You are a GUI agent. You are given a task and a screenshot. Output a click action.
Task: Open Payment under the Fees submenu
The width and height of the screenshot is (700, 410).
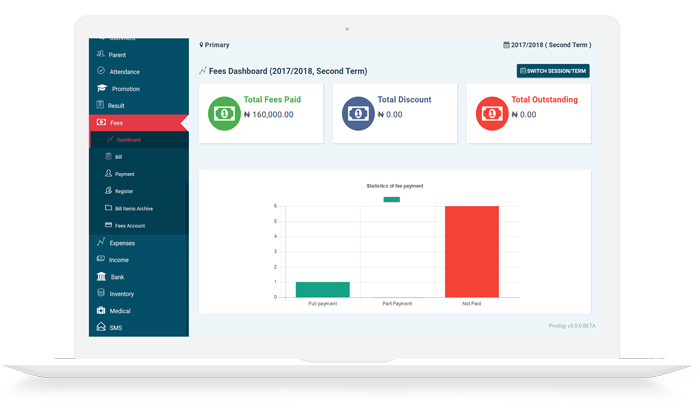(x=124, y=174)
